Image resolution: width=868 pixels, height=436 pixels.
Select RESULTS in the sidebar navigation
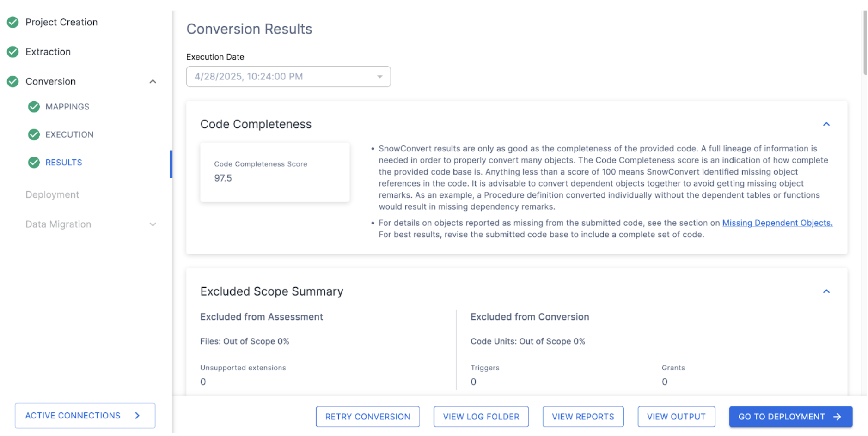click(63, 163)
